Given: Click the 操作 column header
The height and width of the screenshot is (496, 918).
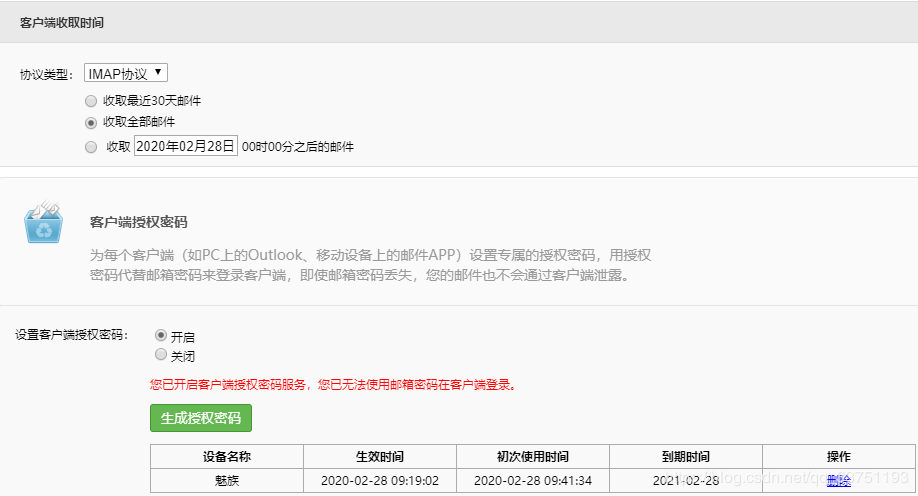Looking at the screenshot, I should (x=838, y=457).
